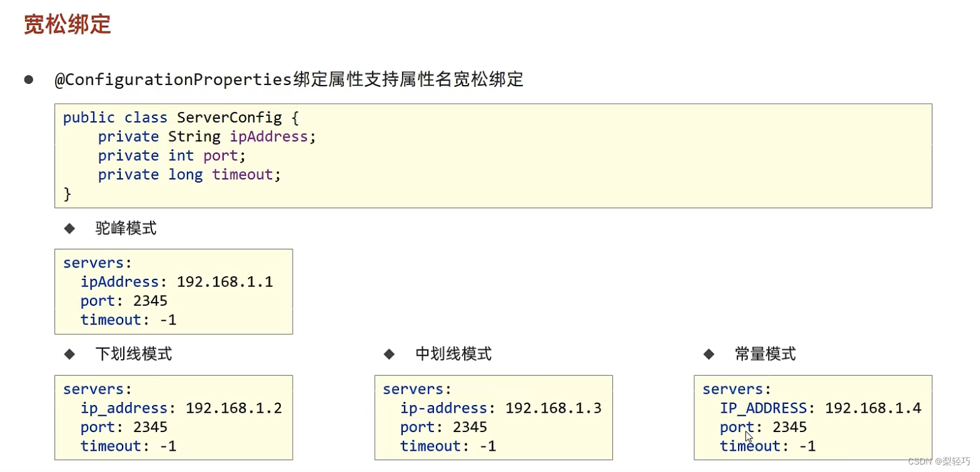Click the timeout: -1 value in 驼峰模式 block
Image resolution: width=980 pixels, height=472 pixels.
(128, 319)
